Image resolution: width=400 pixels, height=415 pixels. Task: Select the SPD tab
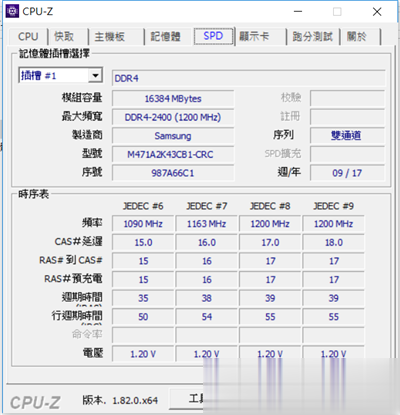tap(213, 36)
